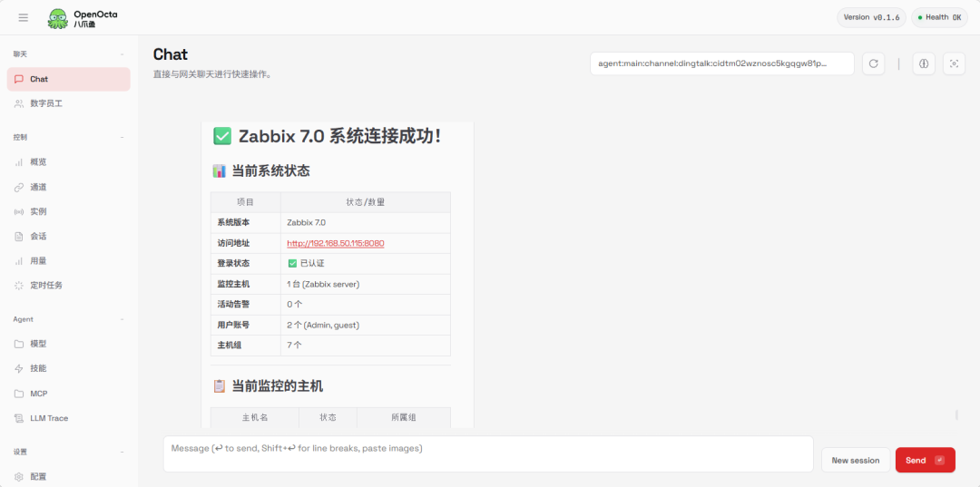Click the 通道 link icon
The width and height of the screenshot is (980, 487).
pos(19,188)
